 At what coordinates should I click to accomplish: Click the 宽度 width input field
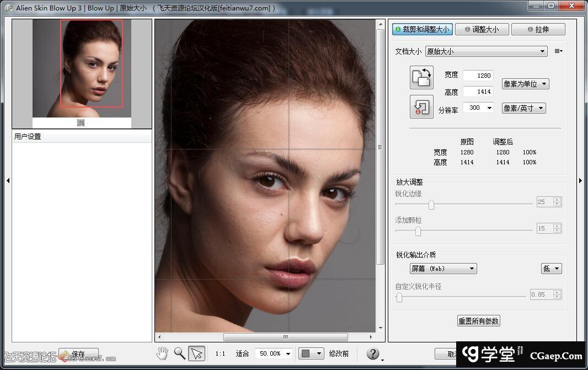[x=477, y=76]
